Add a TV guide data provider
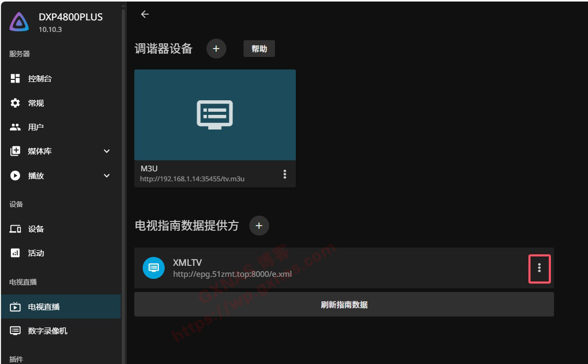The width and height of the screenshot is (588, 364). coord(259,226)
